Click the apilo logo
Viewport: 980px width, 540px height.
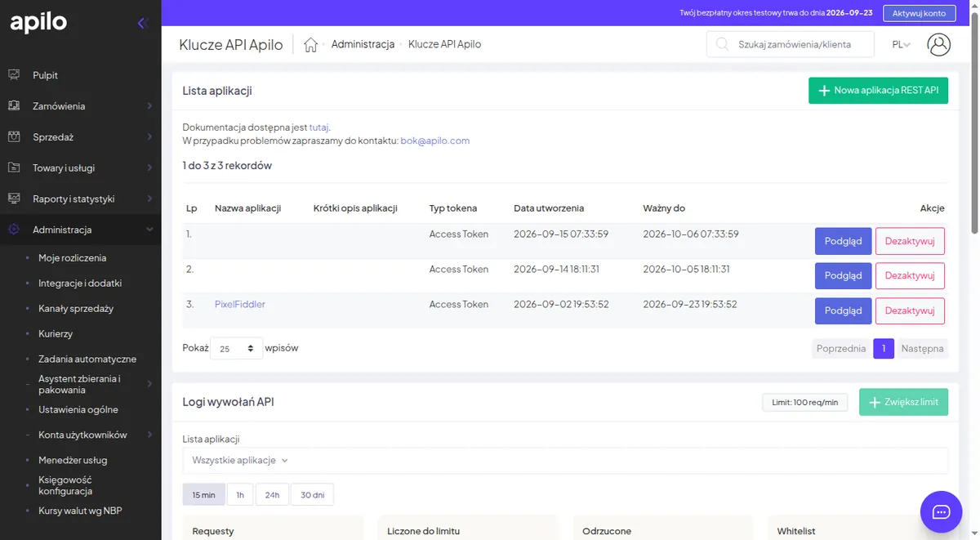(38, 22)
